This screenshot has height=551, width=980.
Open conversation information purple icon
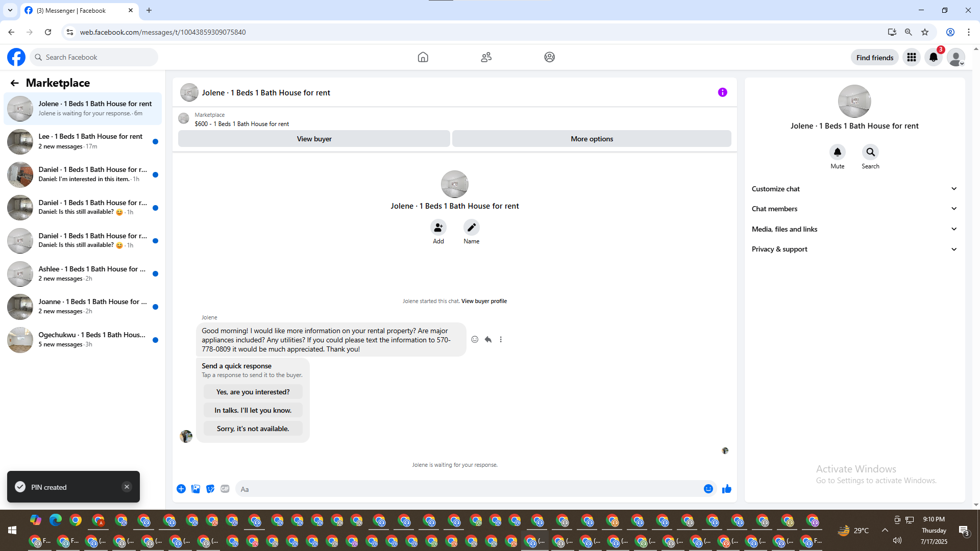[x=722, y=92]
